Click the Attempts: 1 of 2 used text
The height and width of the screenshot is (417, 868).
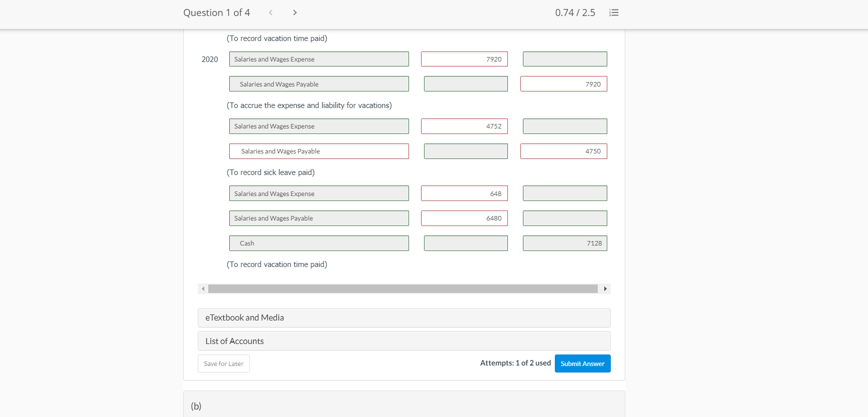pos(515,363)
